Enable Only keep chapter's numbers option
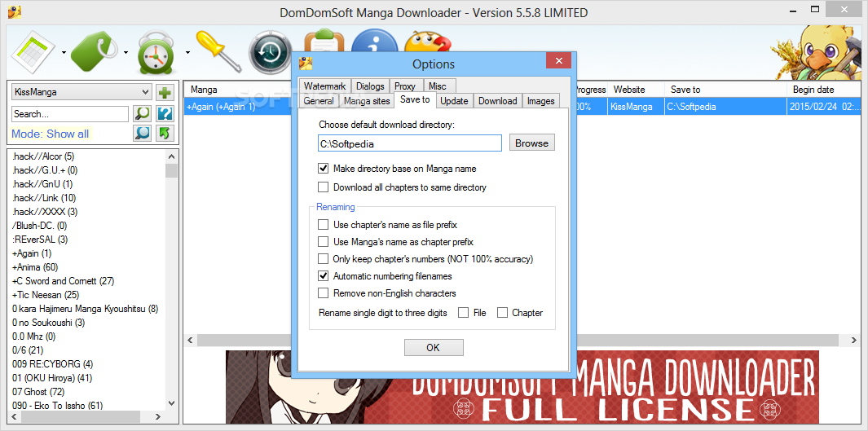 pyautogui.click(x=324, y=258)
